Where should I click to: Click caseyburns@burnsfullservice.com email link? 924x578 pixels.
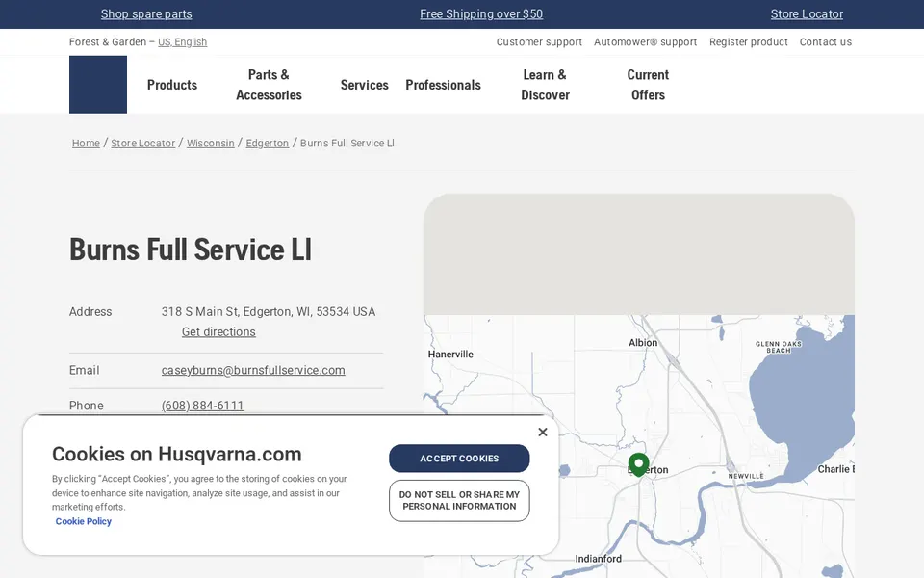253,370
